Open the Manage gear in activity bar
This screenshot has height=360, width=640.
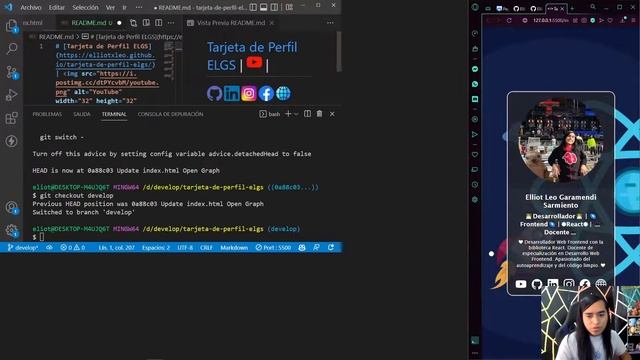pos(11,231)
